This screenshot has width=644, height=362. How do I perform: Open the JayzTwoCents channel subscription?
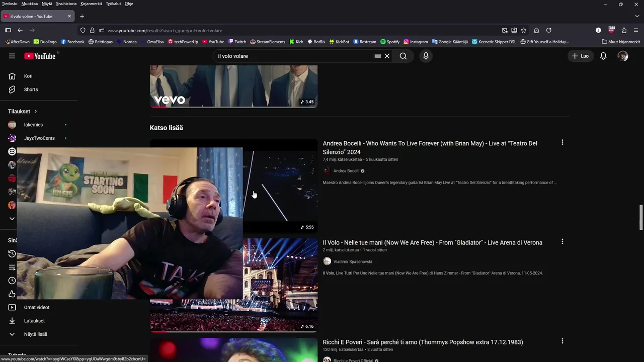(x=40, y=138)
